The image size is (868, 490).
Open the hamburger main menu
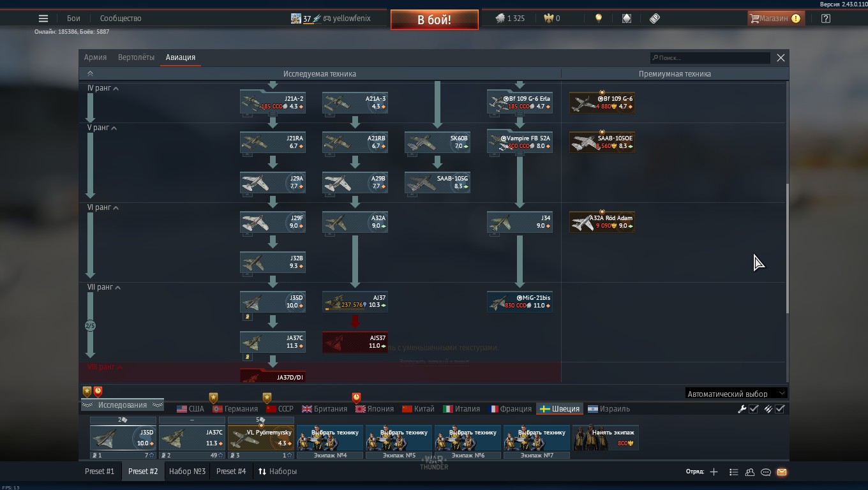click(43, 19)
